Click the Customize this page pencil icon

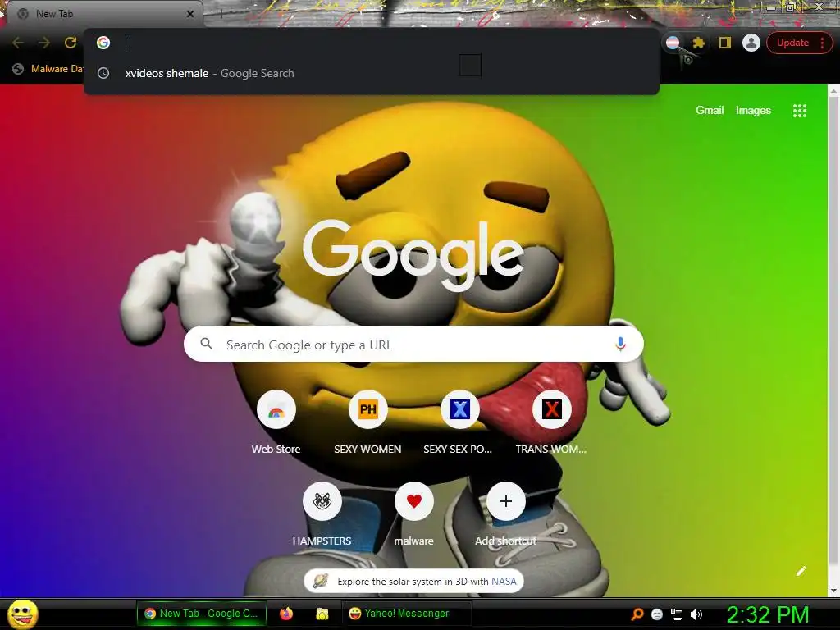[801, 571]
